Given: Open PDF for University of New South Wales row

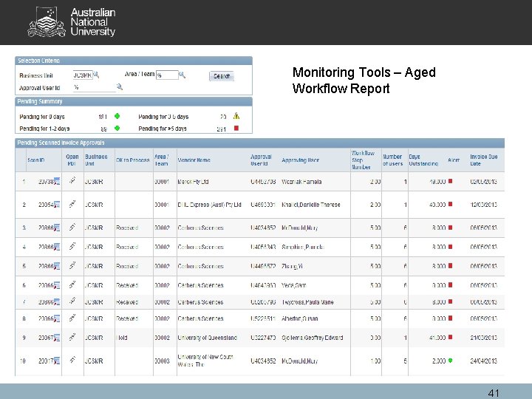Looking at the screenshot, I should coord(72,360).
